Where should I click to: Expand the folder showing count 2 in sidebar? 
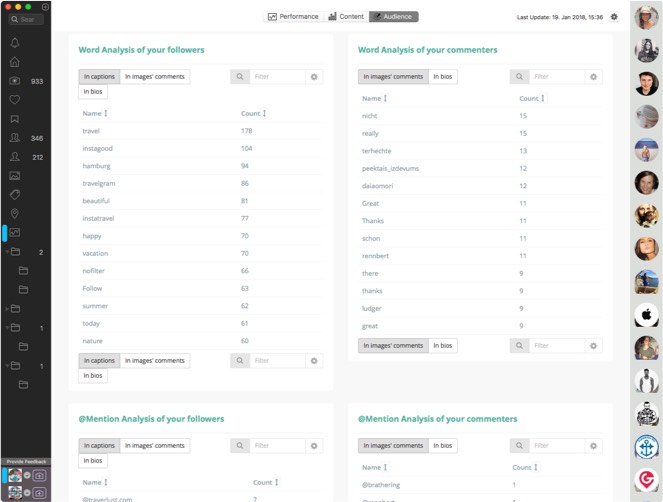pyautogui.click(x=14, y=252)
